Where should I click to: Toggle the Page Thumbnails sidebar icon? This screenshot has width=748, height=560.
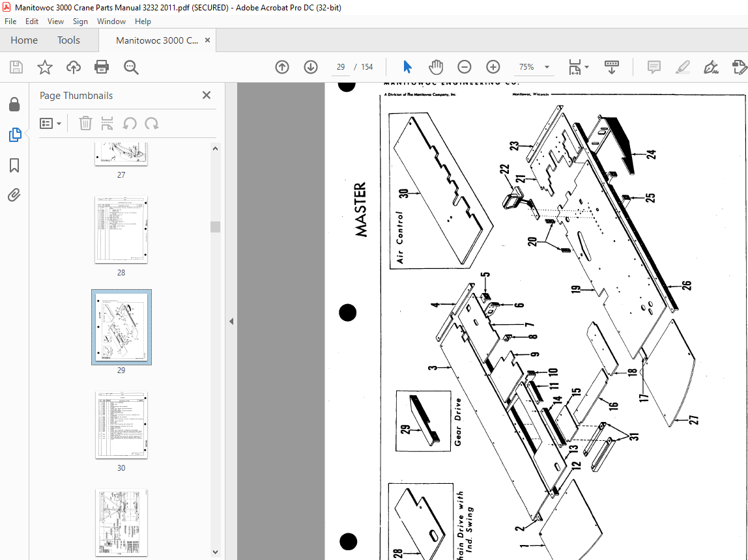pos(15,135)
